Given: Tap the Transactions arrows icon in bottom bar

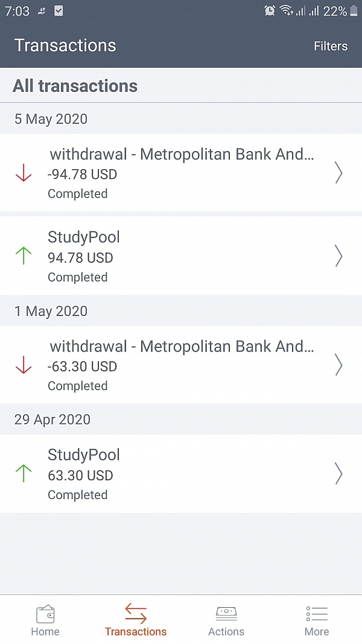Looking at the screenshot, I should click(x=136, y=614).
